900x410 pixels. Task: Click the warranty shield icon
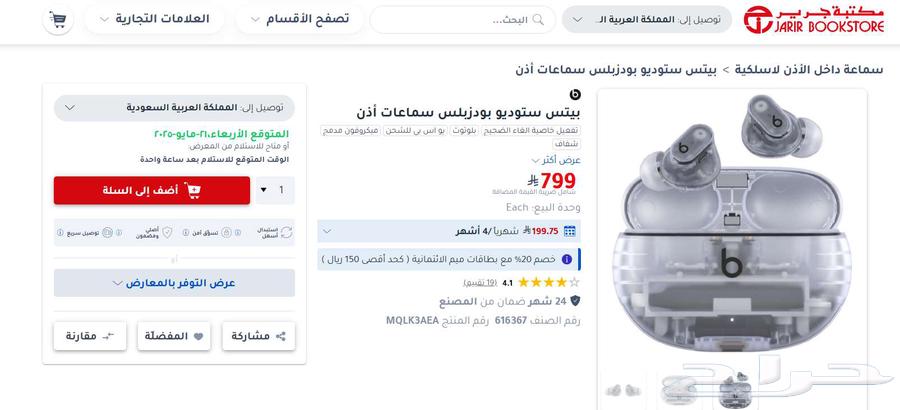[575, 300]
